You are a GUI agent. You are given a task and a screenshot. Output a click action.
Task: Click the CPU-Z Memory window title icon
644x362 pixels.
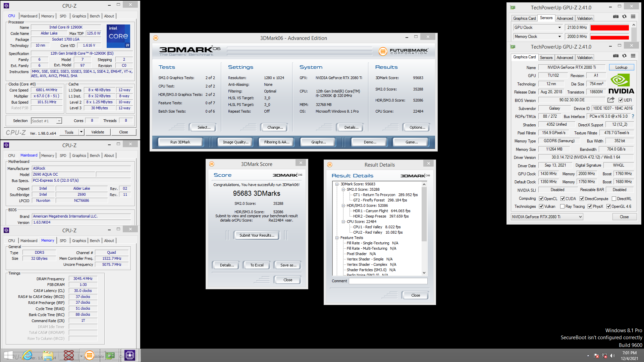[x=6, y=230]
